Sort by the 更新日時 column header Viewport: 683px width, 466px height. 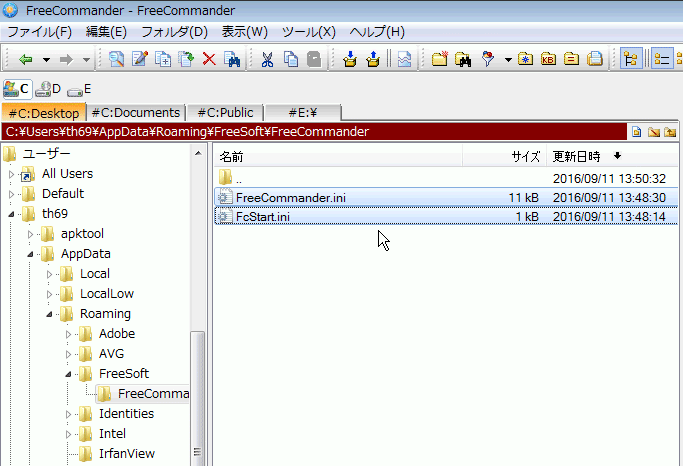612,156
